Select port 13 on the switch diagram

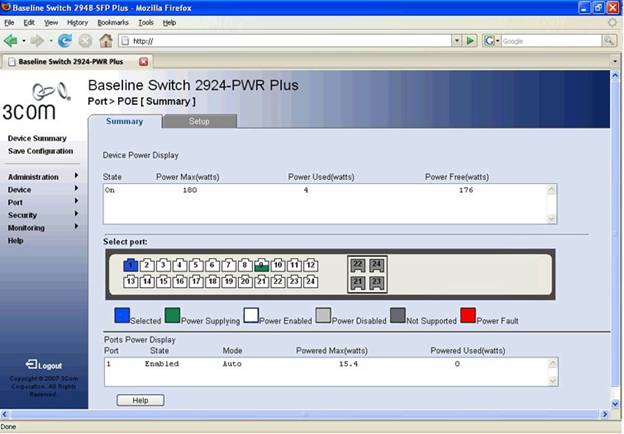tap(131, 282)
